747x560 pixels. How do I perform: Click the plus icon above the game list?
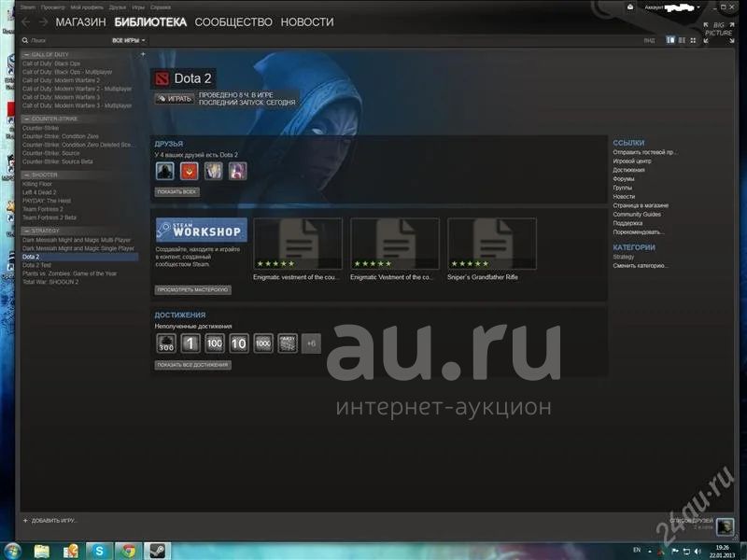click(143, 54)
